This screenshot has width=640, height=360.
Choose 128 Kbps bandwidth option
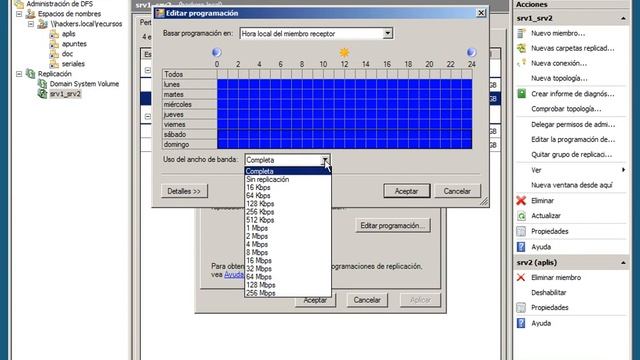pos(287,204)
